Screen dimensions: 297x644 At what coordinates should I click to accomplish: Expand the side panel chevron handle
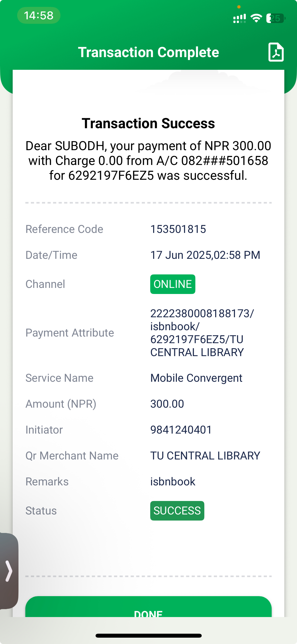[9, 571]
